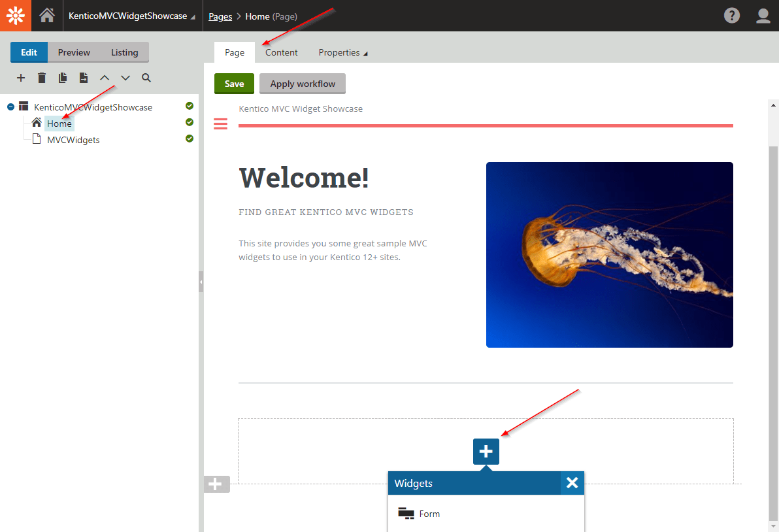Click the gray add section plus button
This screenshot has width=779, height=532.
(216, 484)
